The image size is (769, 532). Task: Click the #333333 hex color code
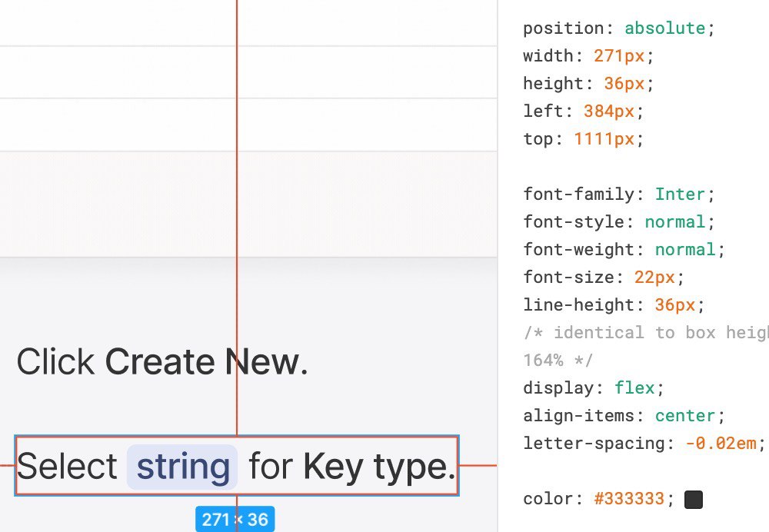tap(629, 499)
